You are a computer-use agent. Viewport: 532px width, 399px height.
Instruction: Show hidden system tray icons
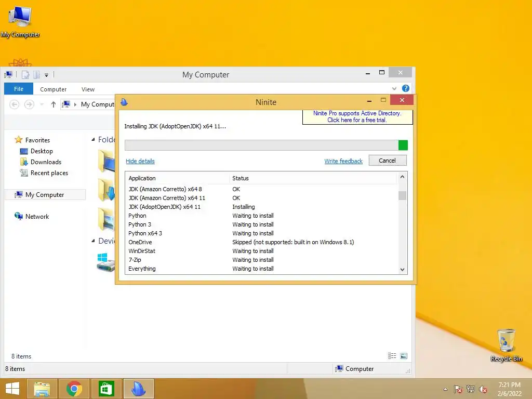click(445, 390)
